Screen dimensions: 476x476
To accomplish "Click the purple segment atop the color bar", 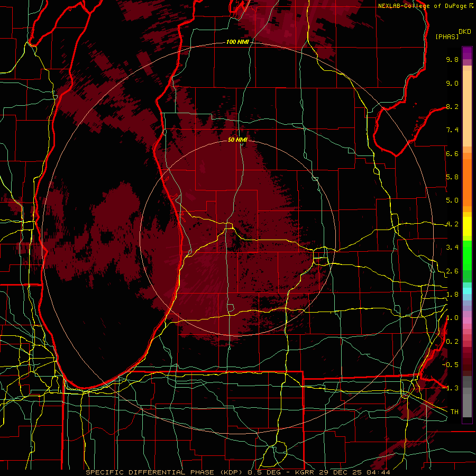I will click(467, 53).
